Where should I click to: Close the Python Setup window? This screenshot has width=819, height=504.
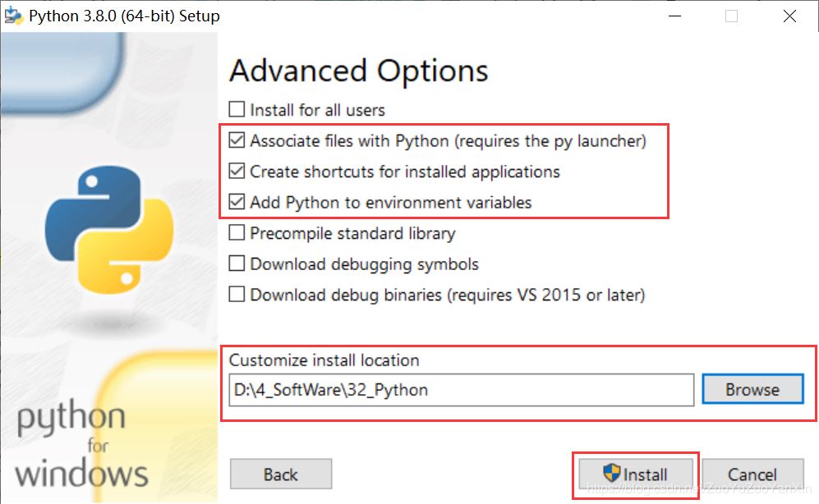point(789,16)
